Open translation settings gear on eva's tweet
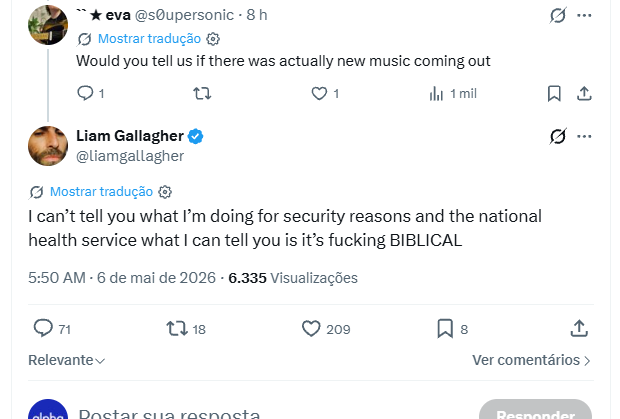The image size is (620, 419). [x=213, y=39]
